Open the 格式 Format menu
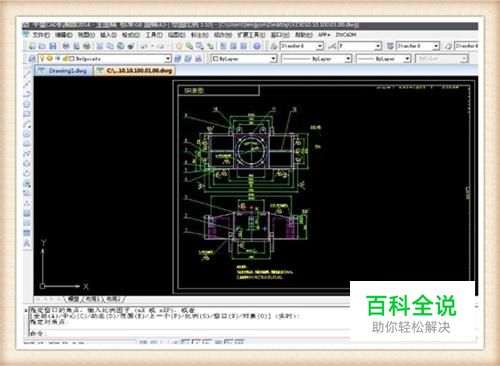Screen dimensions: 500x366 click(x=131, y=35)
